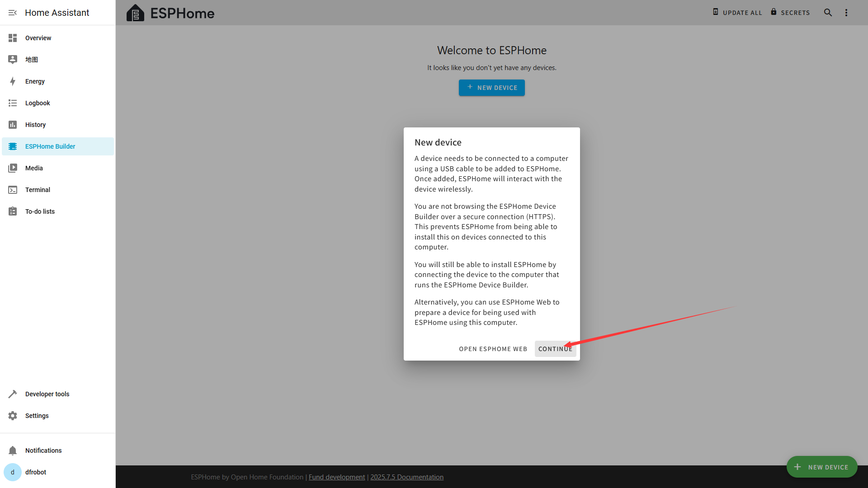Open the three-dot overflow menu
Screen dimensions: 868x488
pos(846,13)
